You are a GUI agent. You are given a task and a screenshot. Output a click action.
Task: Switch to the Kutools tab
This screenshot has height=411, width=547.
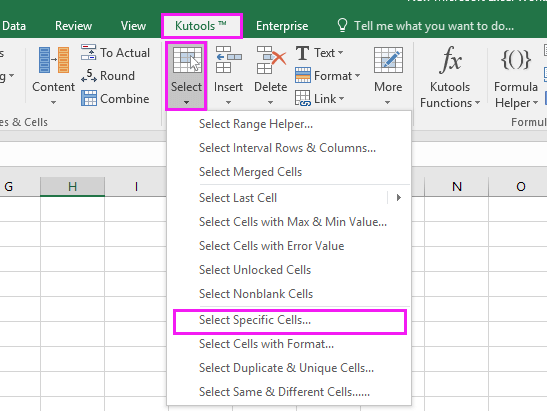click(202, 26)
